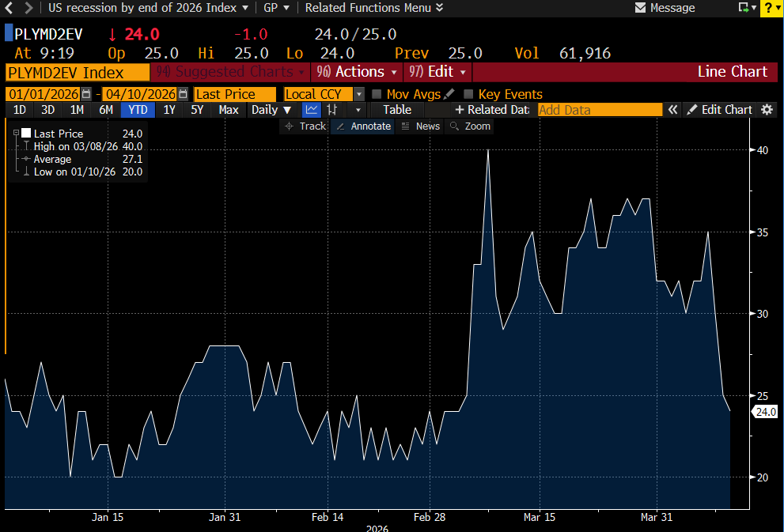Click the Mar 15 axis label
The width and height of the screenshot is (784, 532).
pos(540,517)
